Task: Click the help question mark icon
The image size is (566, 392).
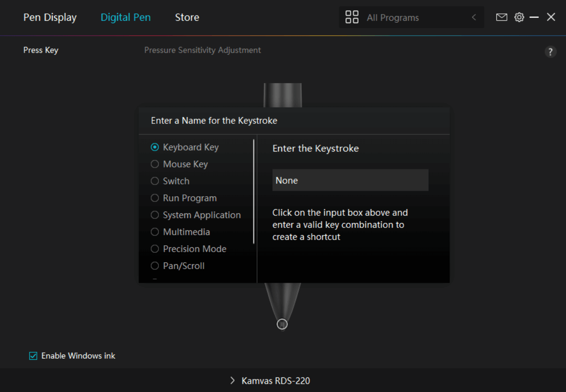Action: point(550,52)
